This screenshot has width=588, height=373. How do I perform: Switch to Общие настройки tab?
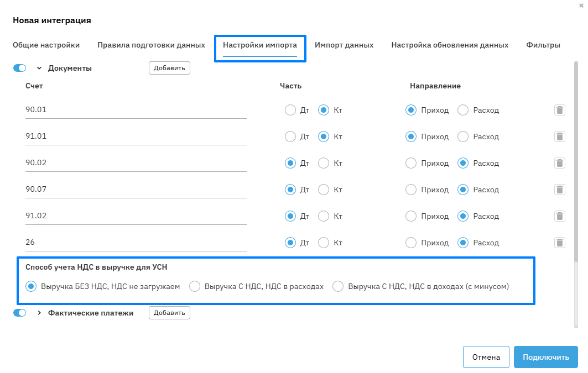(46, 45)
